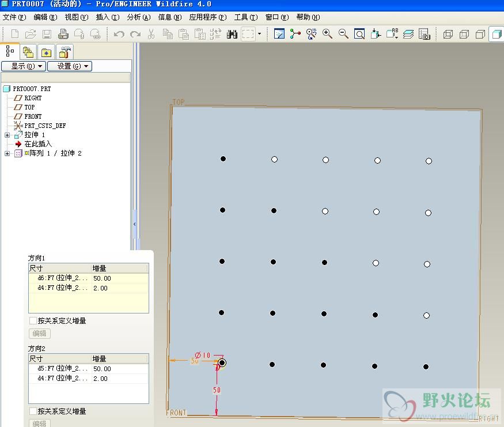
Task: Click the Reorient view icon
Action: [376, 34]
